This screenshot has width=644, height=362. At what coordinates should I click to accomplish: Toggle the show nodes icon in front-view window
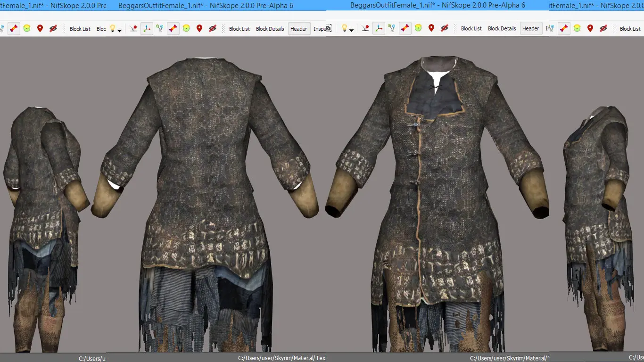click(x=392, y=29)
